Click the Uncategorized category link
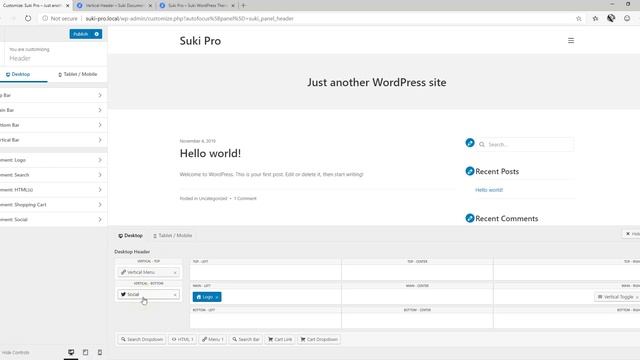 [213, 198]
